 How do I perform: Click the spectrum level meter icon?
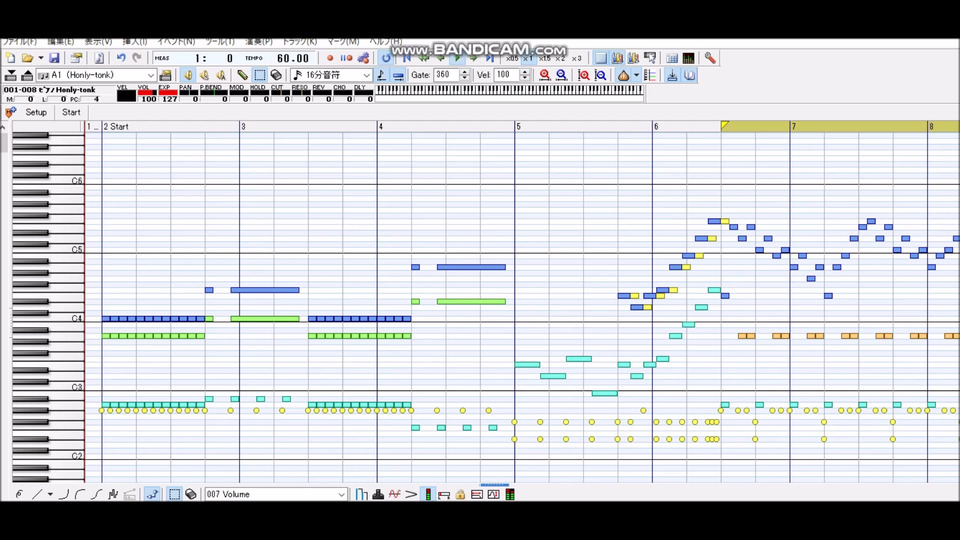688,58
